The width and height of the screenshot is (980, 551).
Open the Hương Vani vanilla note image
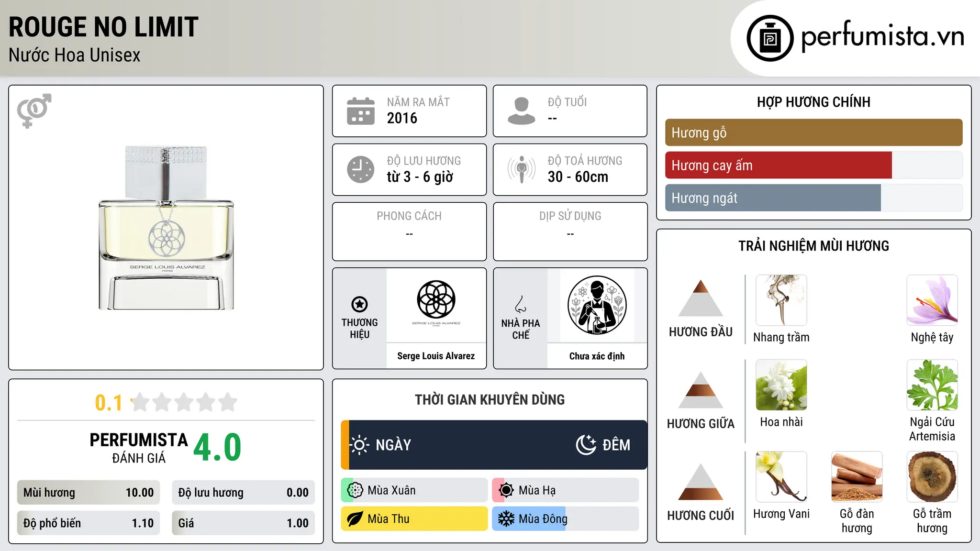pos(781,477)
